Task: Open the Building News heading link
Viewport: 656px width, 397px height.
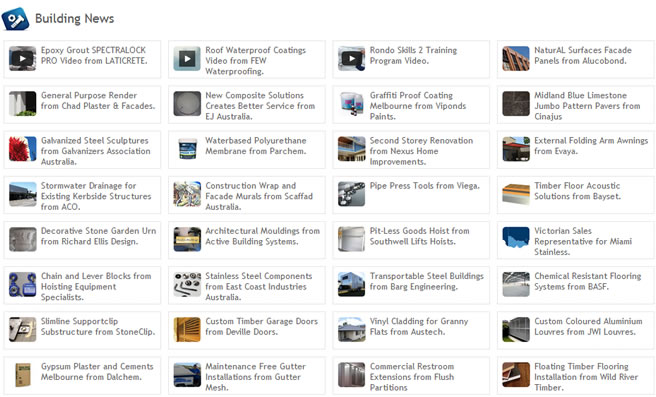Action: click(x=74, y=19)
